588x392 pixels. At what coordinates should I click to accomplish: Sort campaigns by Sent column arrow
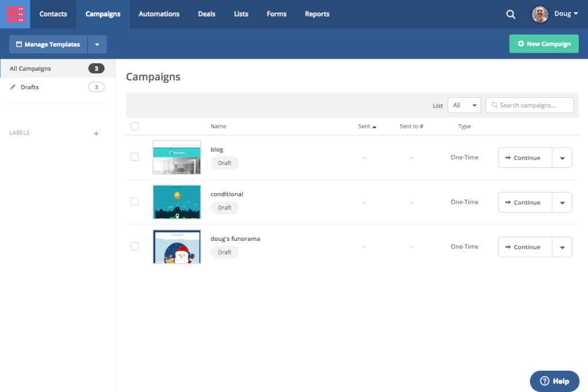pos(374,126)
